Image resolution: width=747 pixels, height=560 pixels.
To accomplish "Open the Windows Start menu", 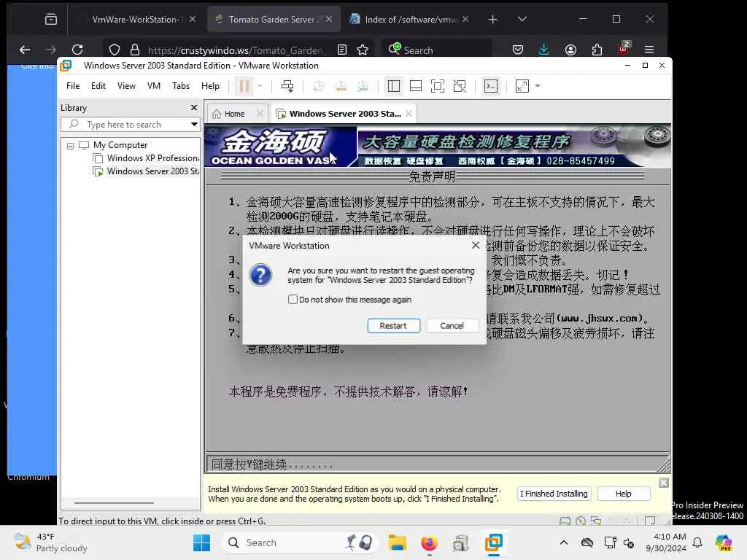I will coord(201,542).
